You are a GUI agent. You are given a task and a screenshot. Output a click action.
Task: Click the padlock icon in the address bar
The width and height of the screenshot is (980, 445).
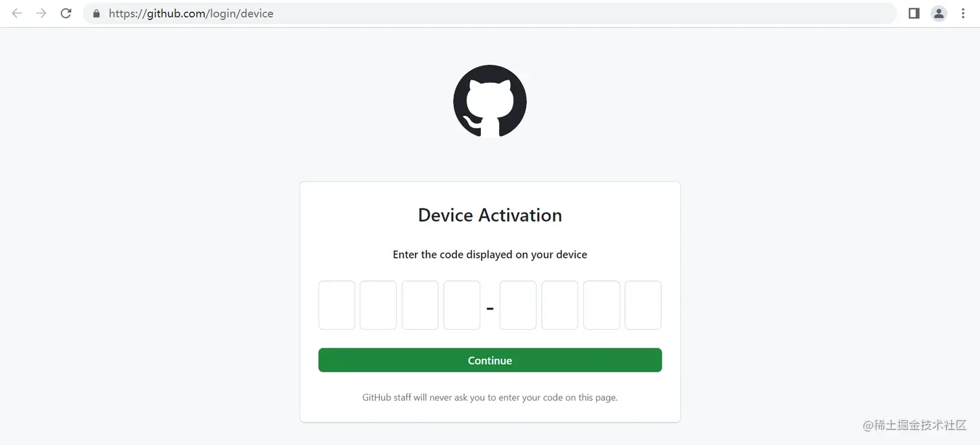(x=97, y=14)
